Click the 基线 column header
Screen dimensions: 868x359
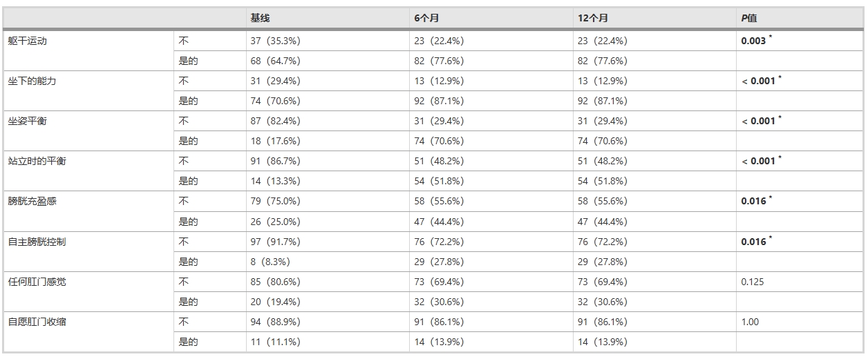click(261, 19)
